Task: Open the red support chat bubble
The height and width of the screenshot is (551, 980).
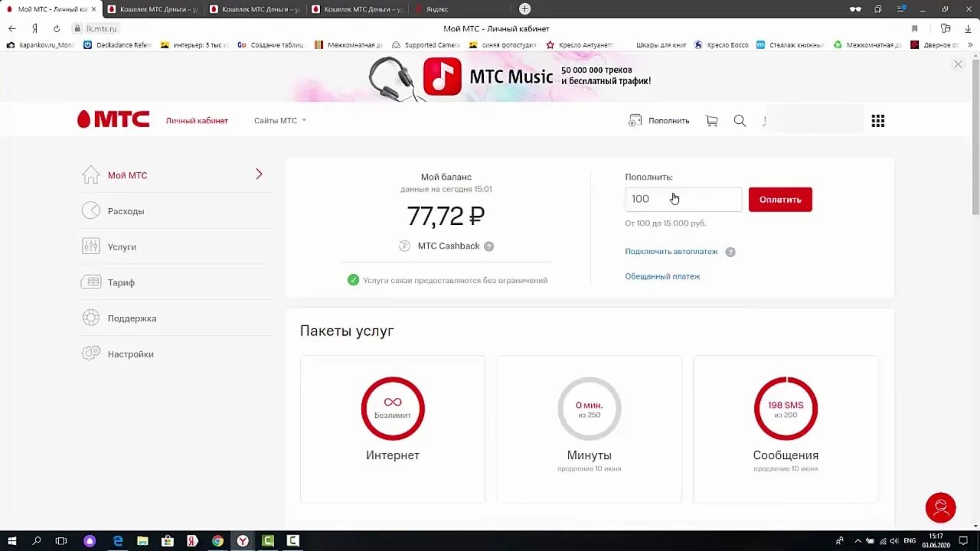Action: (x=940, y=507)
